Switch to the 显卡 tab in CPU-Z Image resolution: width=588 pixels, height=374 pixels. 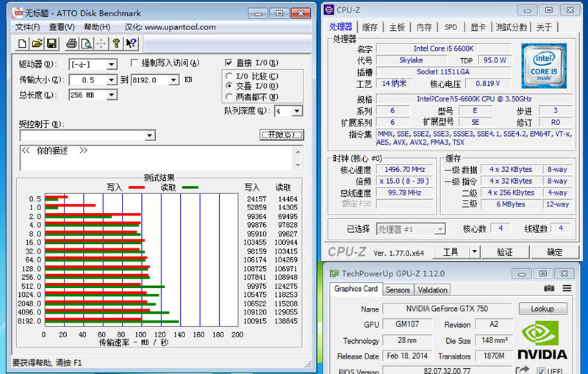[478, 27]
